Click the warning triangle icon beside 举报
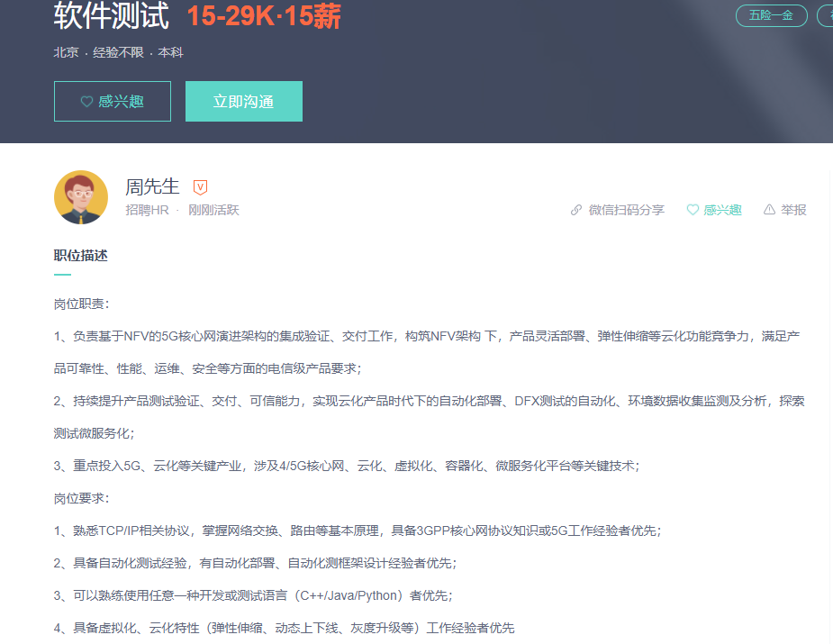 769,209
